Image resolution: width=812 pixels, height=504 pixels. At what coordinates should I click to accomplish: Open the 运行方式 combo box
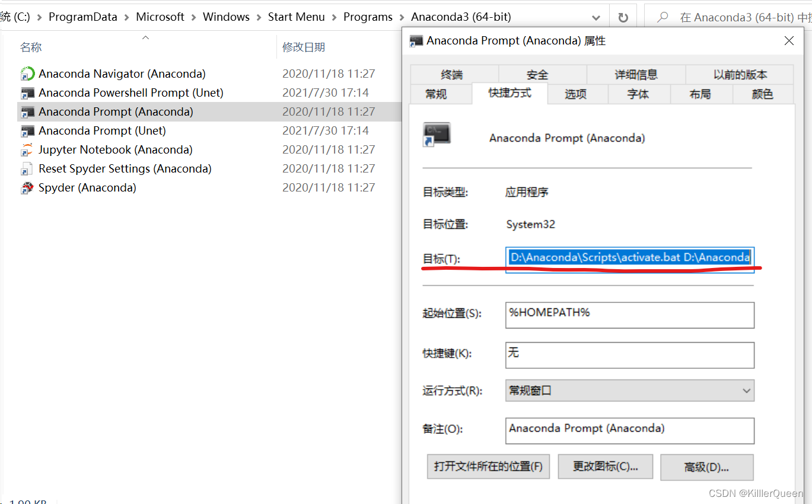[x=630, y=391]
